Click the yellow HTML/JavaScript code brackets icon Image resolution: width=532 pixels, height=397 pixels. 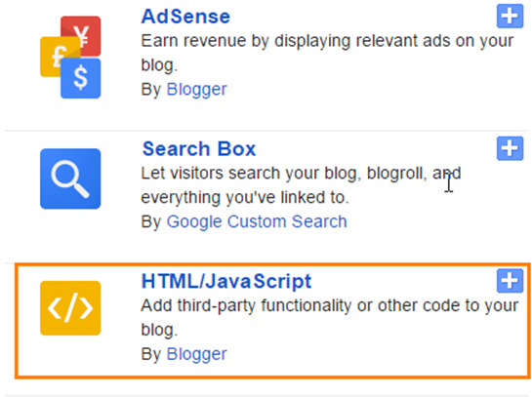coord(70,308)
